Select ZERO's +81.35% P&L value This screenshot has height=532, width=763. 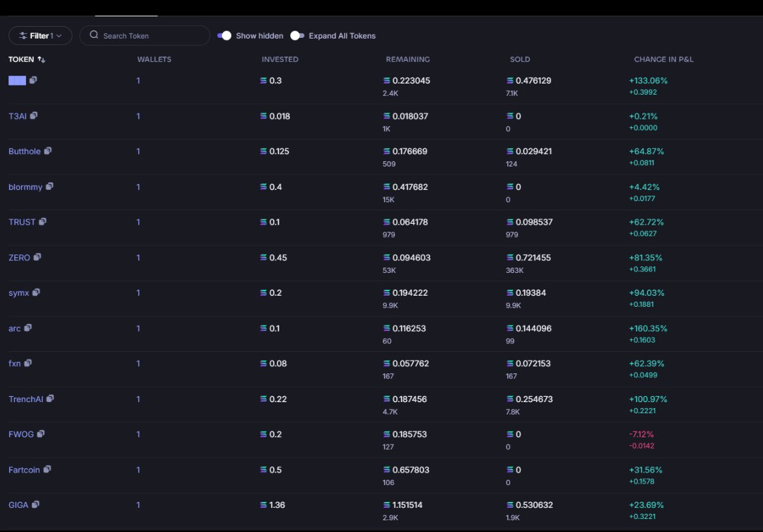click(x=646, y=257)
